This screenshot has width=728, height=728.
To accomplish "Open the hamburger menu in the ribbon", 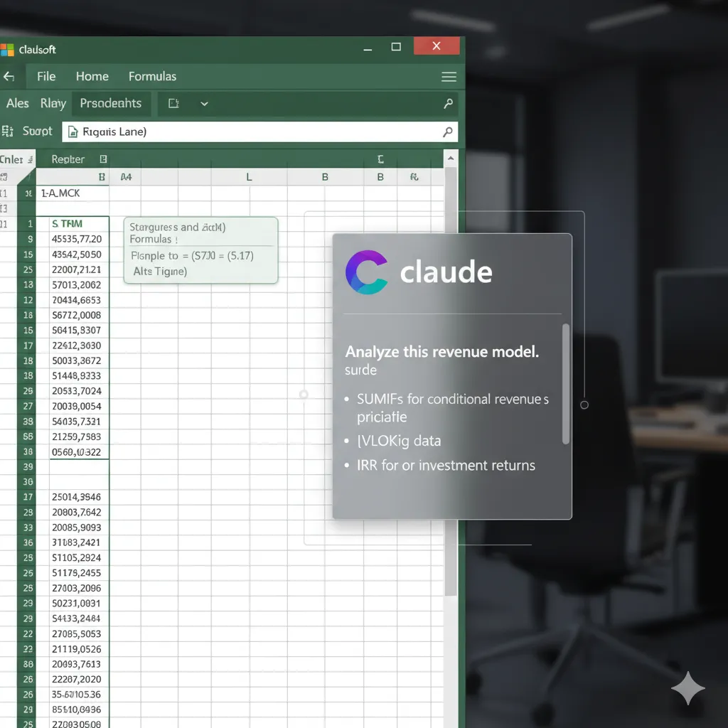I will point(449,77).
